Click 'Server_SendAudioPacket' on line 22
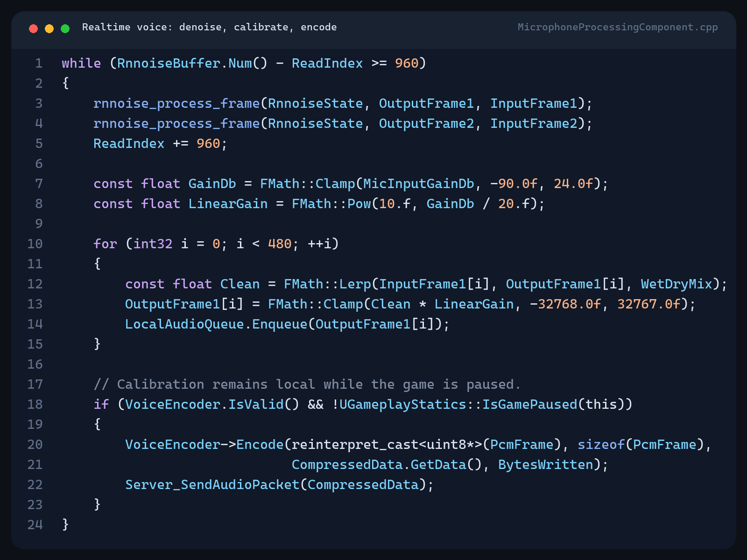The image size is (747, 560). (212, 484)
